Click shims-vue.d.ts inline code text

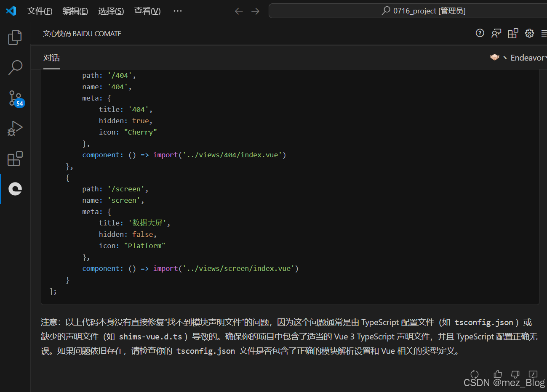[x=151, y=336]
